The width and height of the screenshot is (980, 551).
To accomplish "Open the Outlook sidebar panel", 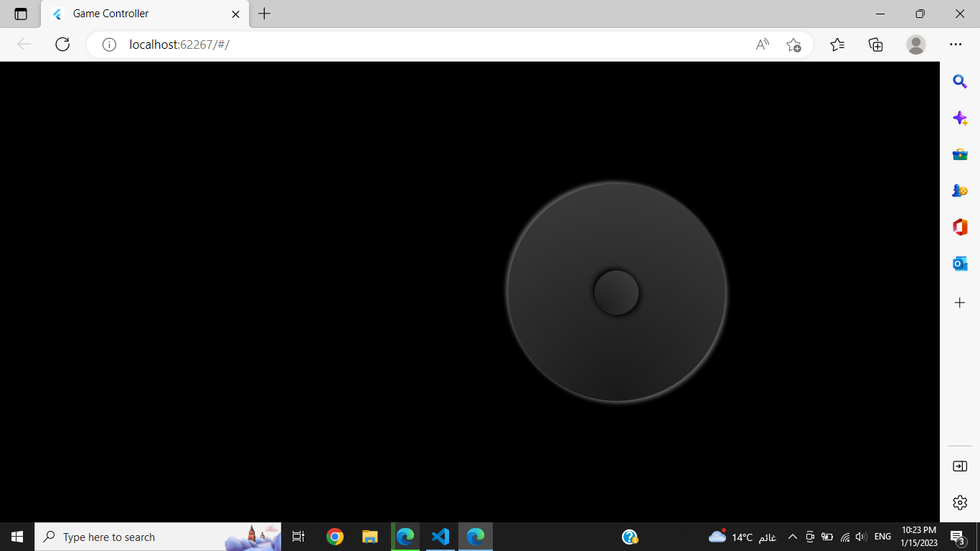I will click(960, 264).
